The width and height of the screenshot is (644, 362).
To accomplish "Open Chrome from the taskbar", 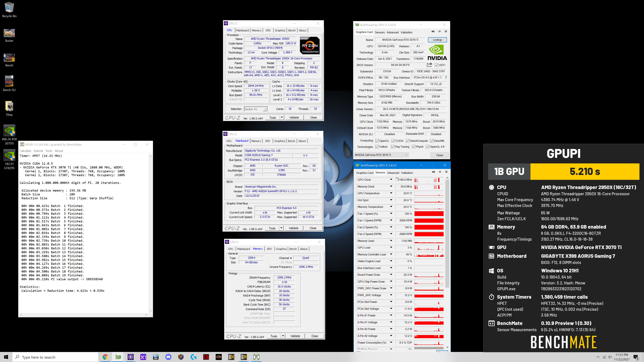I will tap(105, 357).
